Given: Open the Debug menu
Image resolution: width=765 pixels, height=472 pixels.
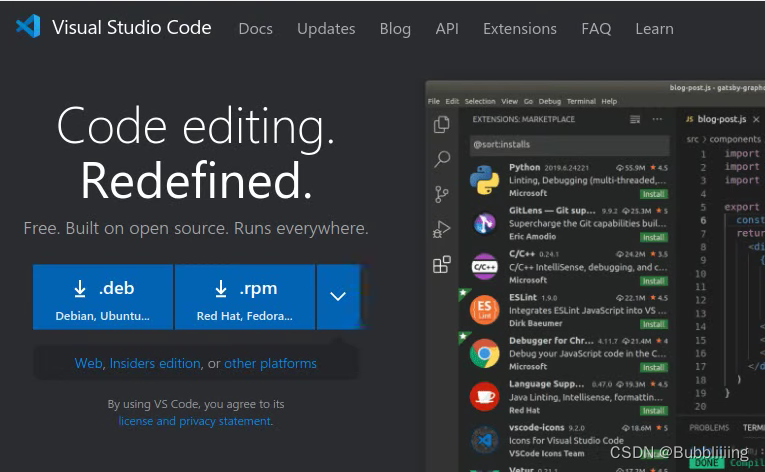Looking at the screenshot, I should click(550, 102).
